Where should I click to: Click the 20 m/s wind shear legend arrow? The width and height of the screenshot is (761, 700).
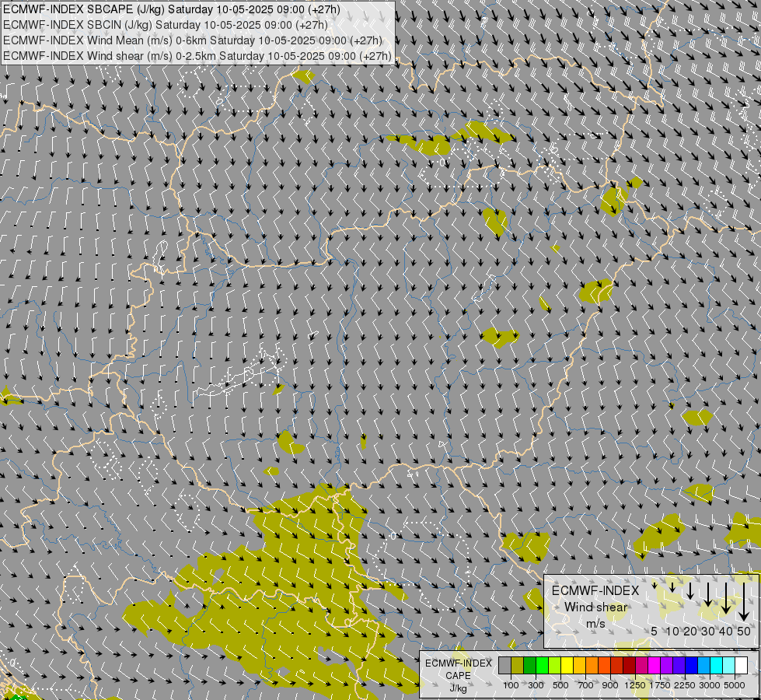tap(690, 591)
